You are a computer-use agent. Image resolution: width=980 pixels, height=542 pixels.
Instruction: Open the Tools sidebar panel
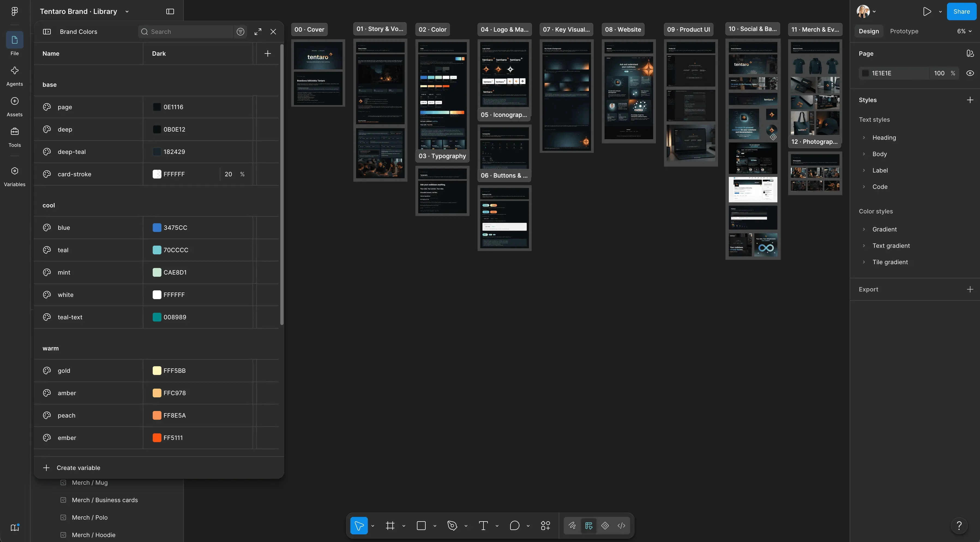[14, 136]
